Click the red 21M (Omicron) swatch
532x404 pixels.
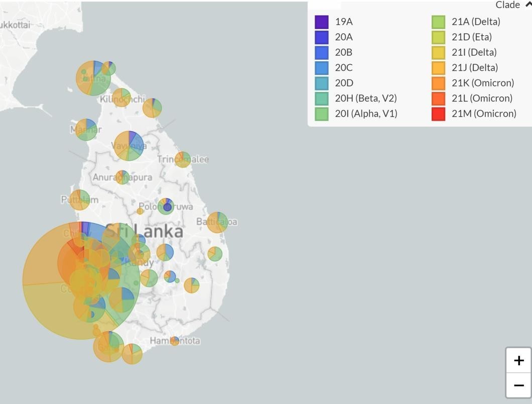(x=438, y=114)
